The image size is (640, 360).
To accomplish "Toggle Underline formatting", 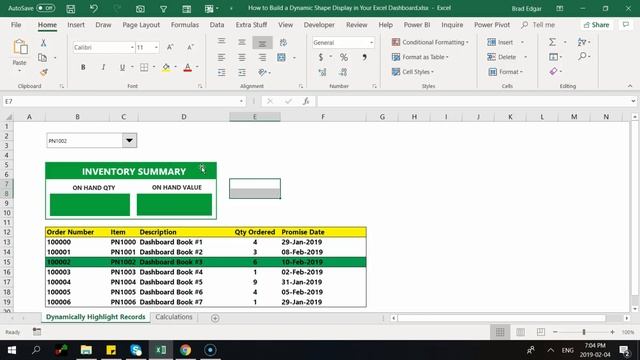I will (122, 67).
